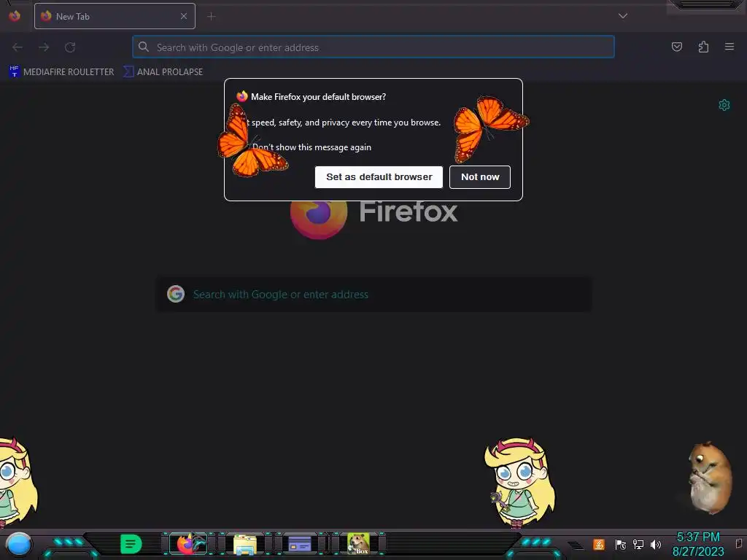Focus the top address bar field
This screenshot has height=560, width=747.
(x=373, y=47)
